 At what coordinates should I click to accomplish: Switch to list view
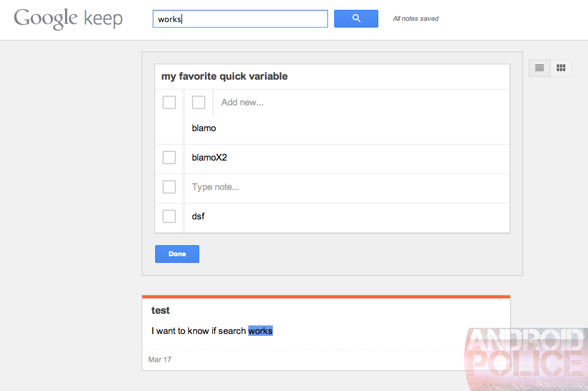coord(539,68)
